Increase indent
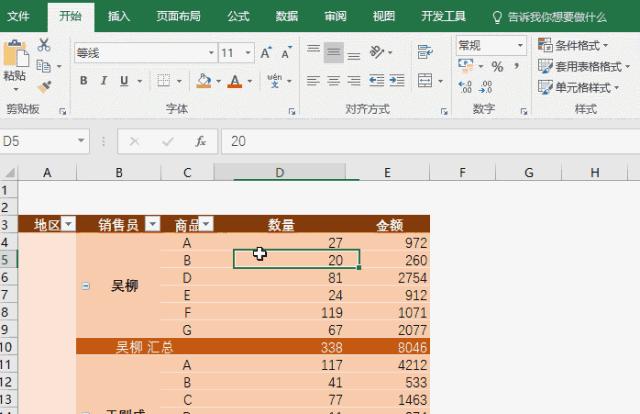The image size is (640, 414). [397, 80]
